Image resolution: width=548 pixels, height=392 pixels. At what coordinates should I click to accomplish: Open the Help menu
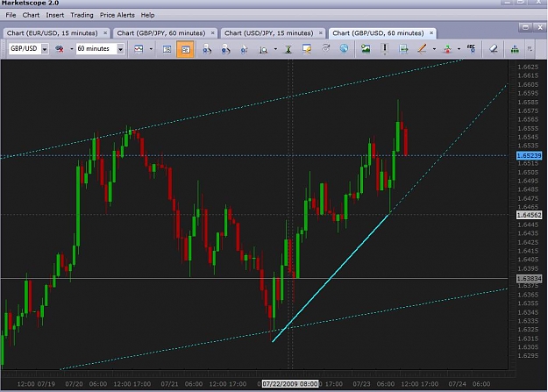(147, 15)
